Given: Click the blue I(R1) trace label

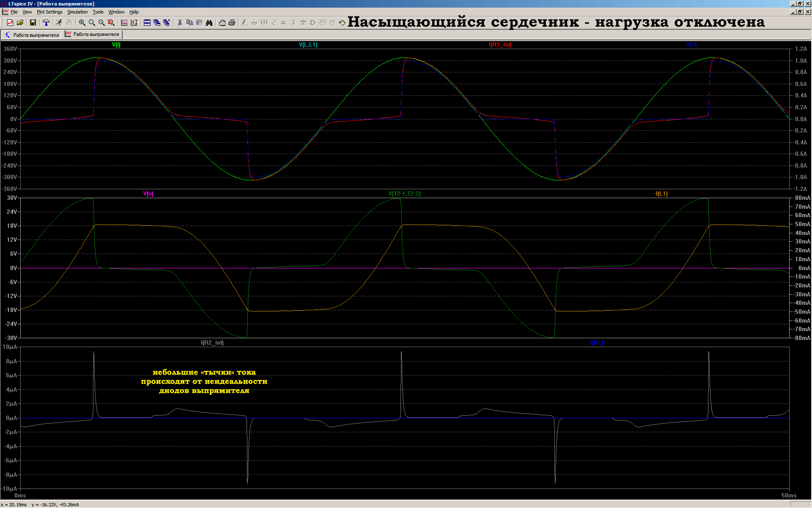Looking at the screenshot, I should (x=597, y=342).
